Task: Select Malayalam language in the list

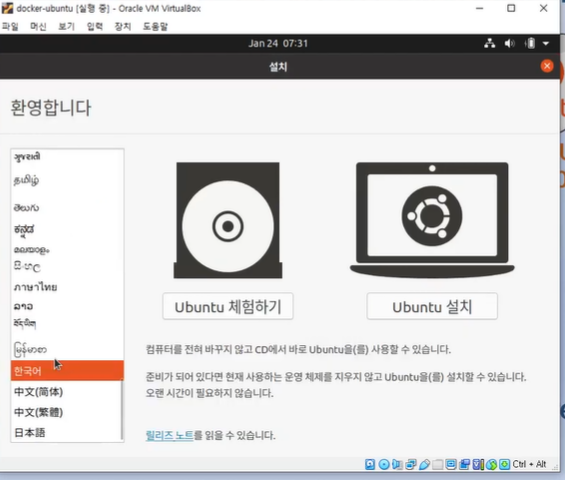Action: pyautogui.click(x=67, y=249)
